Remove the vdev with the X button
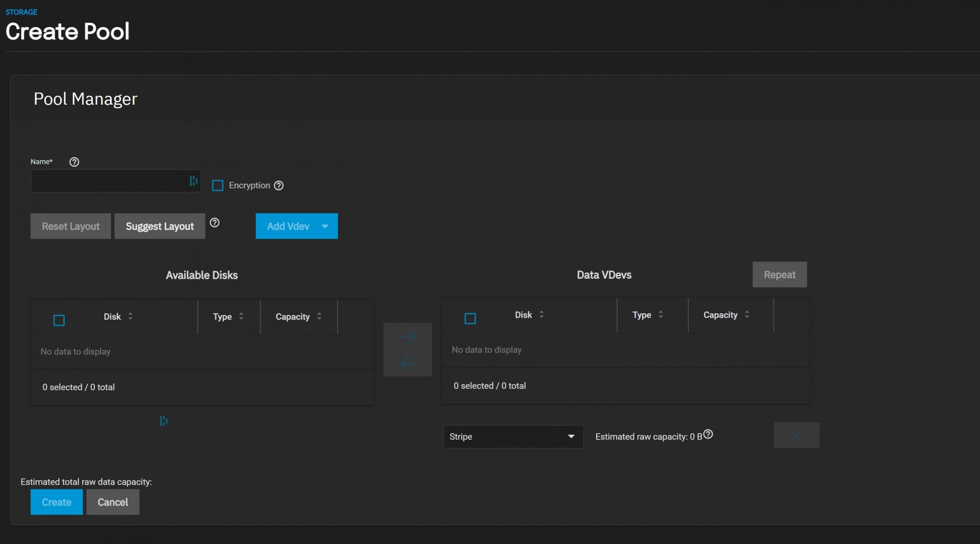Viewport: 980px width, 544px height. pos(797,435)
